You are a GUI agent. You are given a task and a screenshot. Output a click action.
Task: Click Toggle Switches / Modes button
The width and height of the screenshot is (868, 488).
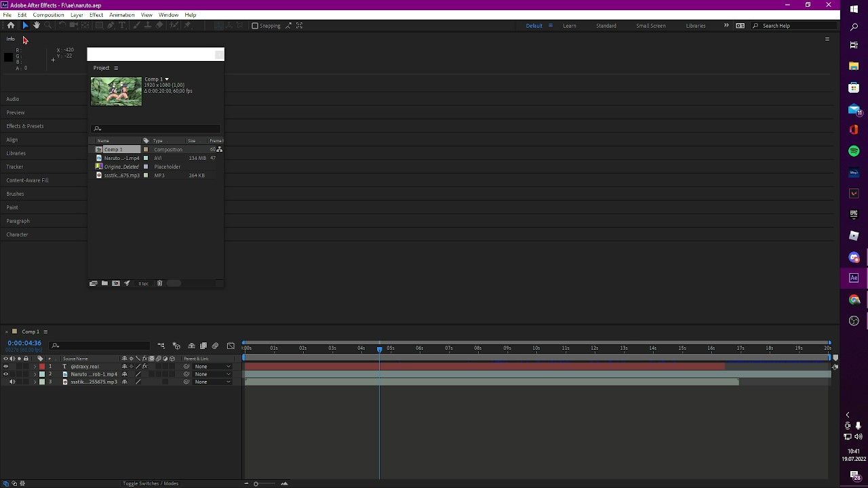(x=151, y=483)
